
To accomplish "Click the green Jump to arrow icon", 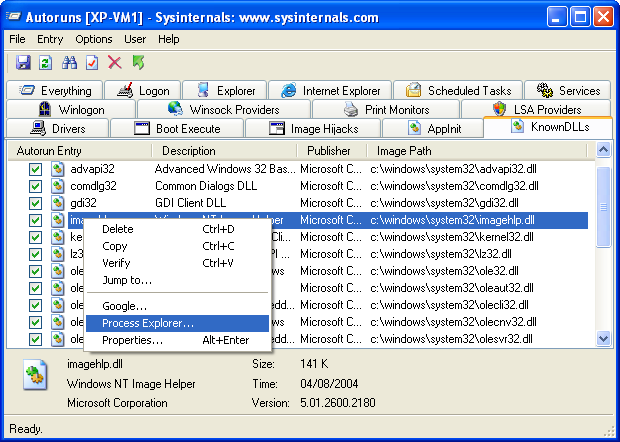I will tap(138, 62).
